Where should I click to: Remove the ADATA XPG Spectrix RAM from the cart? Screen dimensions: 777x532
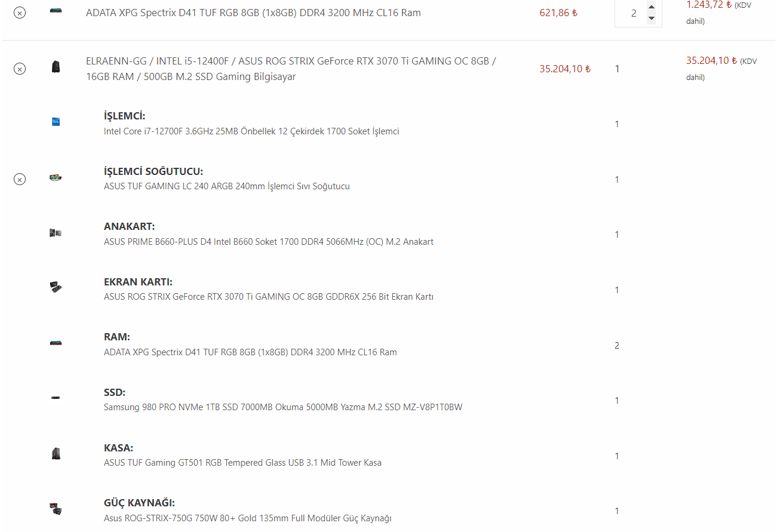click(x=20, y=13)
